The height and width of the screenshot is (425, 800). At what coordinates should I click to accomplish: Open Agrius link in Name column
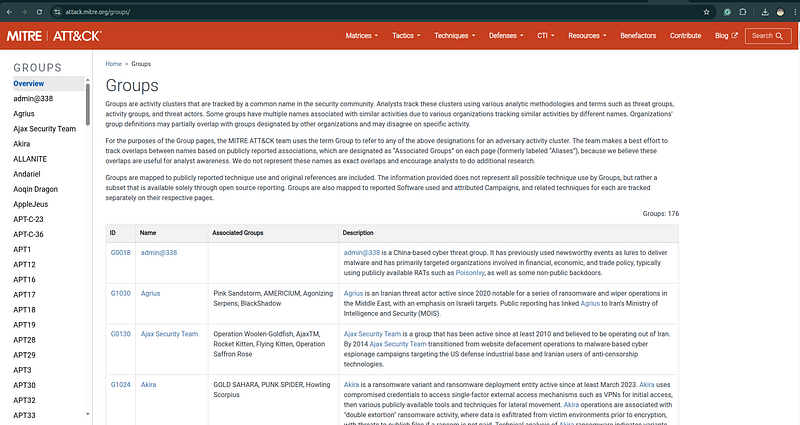click(x=151, y=293)
